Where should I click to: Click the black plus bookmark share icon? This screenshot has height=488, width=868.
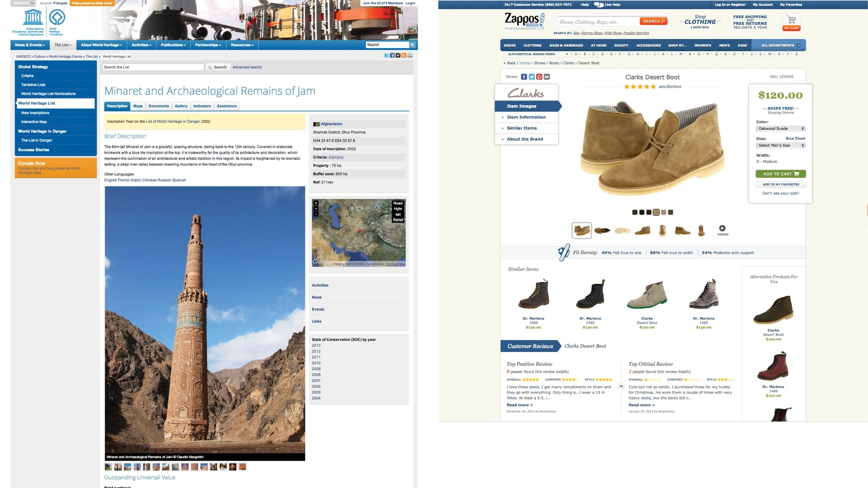coord(398,56)
